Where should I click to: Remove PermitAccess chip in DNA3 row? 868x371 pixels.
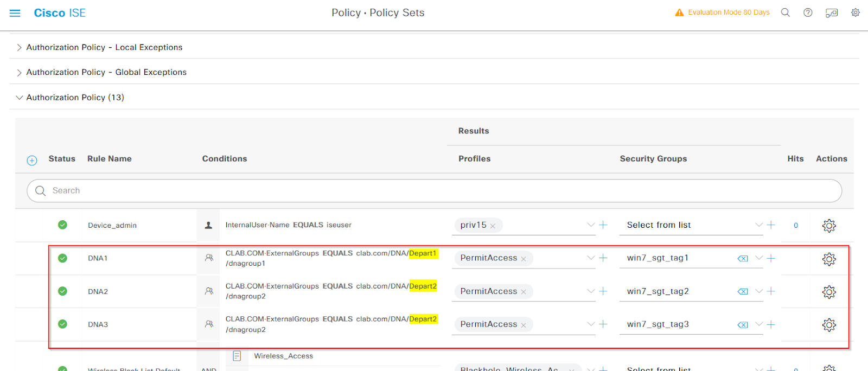click(x=524, y=325)
